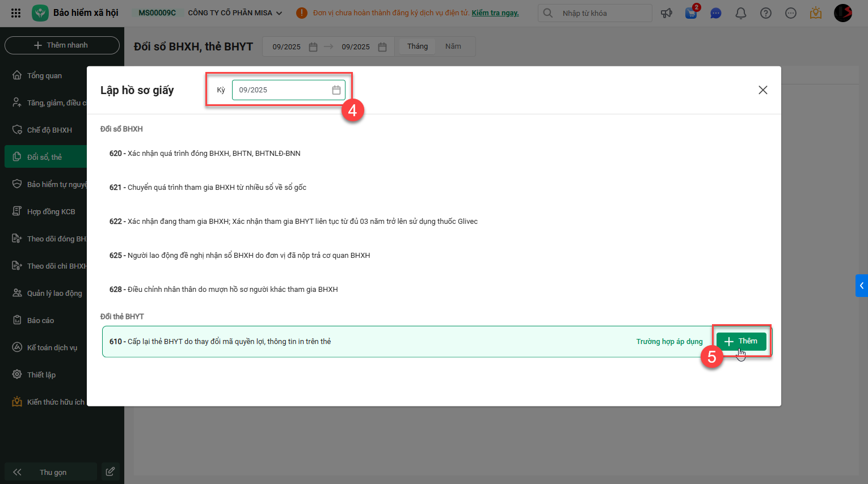Click the sidebar edit pencil icon
This screenshot has height=484, width=868.
coord(110,472)
